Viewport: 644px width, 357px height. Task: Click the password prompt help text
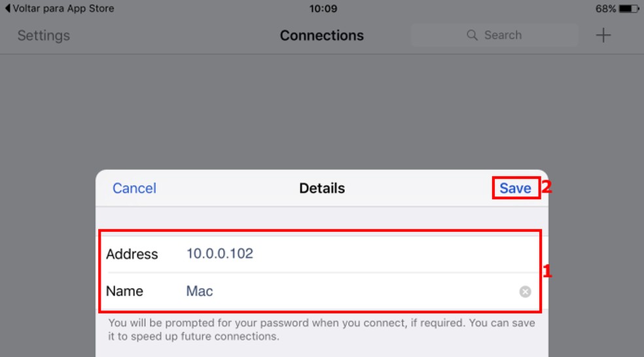click(321, 330)
